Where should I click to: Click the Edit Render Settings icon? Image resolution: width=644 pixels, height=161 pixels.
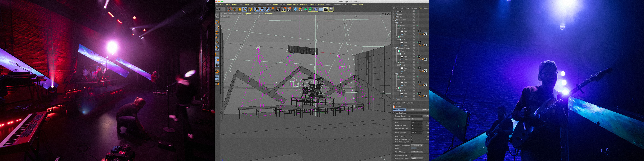[x=289, y=9]
